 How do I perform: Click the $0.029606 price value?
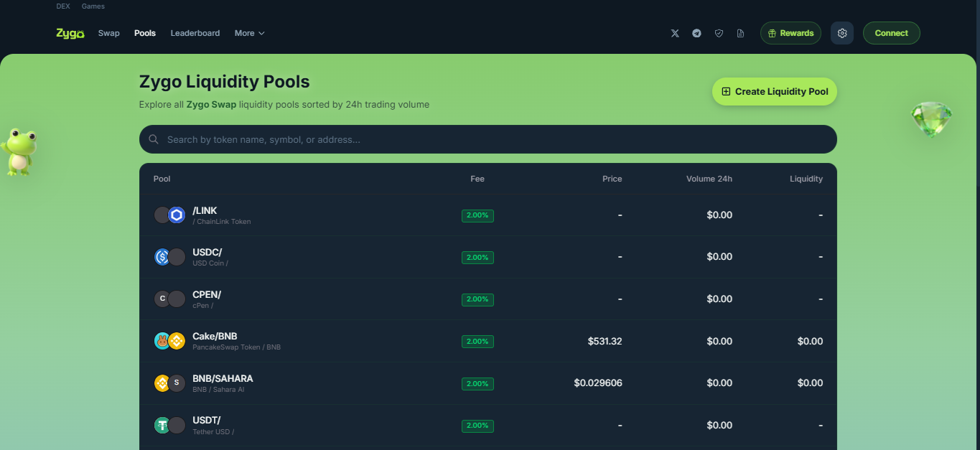[598, 383]
